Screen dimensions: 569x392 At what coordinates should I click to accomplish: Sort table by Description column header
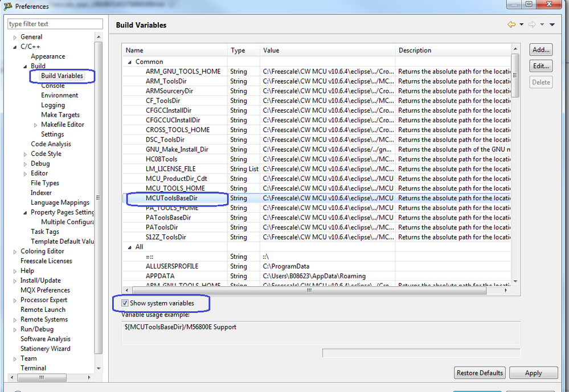coord(453,50)
